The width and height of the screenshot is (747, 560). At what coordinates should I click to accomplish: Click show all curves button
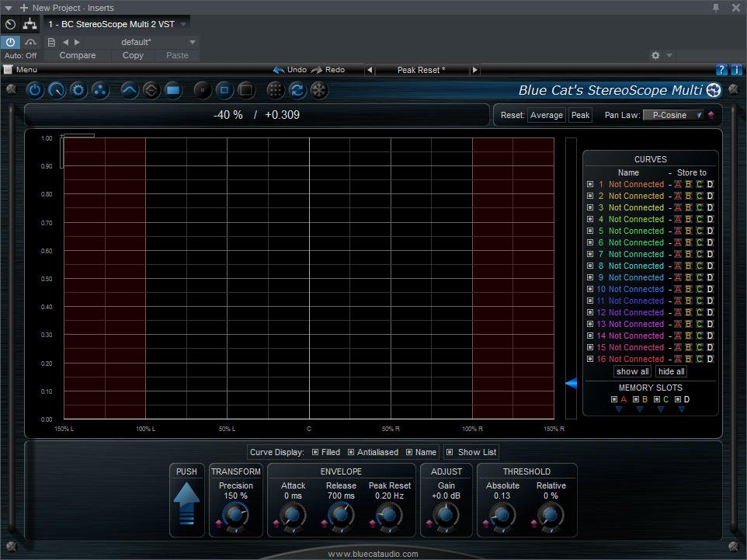632,371
